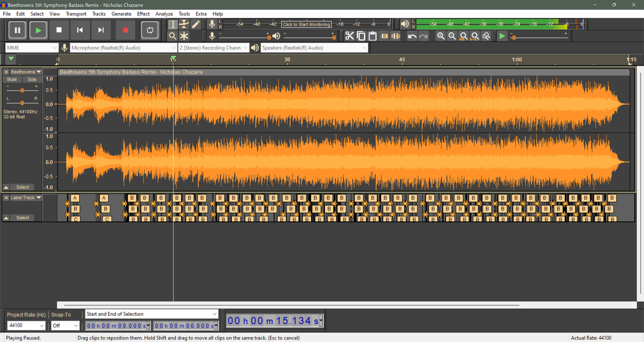Paste audio with the clipboard icon
Viewport: 644px width, 342px height.
[x=373, y=36]
